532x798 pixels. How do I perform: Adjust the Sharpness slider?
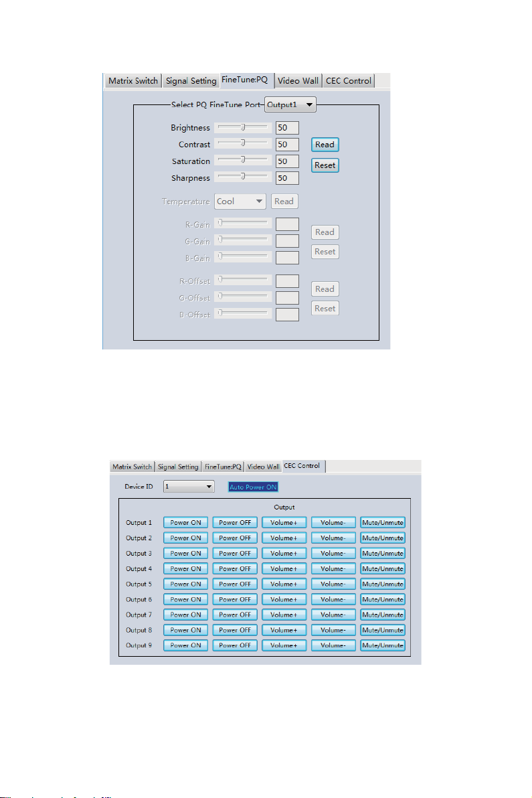[x=243, y=177]
